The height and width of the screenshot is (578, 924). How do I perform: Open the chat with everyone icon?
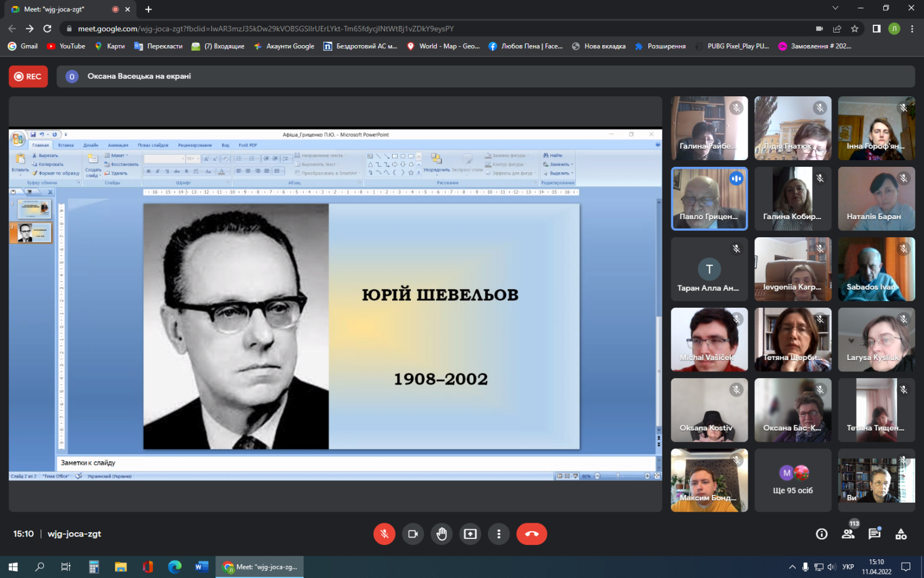coord(875,534)
